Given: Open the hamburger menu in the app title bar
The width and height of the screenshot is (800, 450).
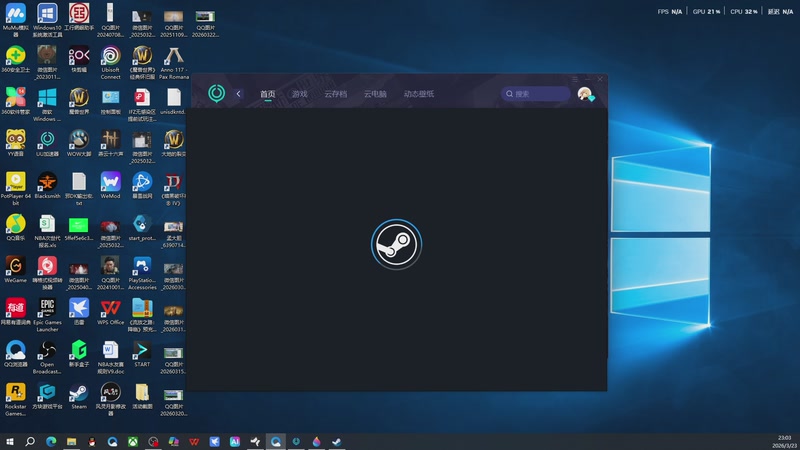Looking at the screenshot, I should 574,79.
